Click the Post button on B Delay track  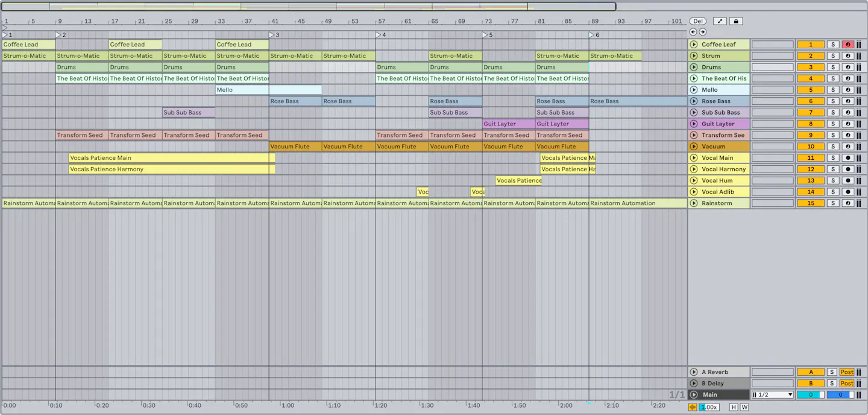847,383
